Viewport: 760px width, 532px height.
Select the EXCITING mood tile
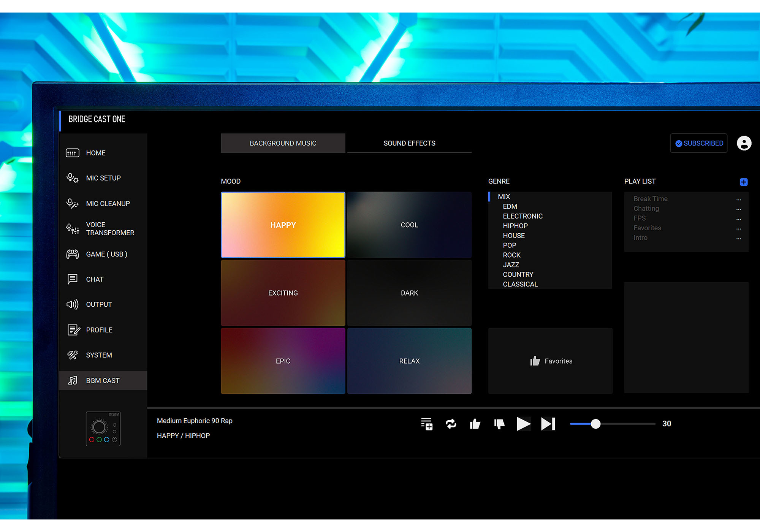coord(283,293)
